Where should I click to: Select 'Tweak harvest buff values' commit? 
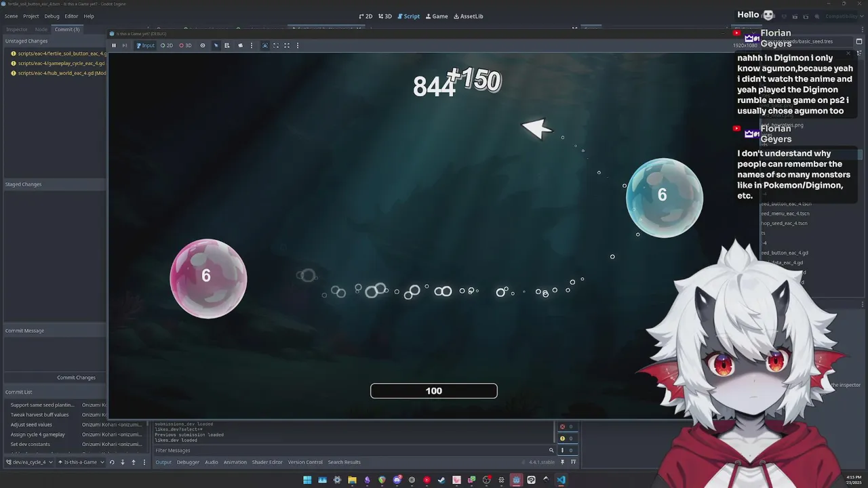pos(39,415)
